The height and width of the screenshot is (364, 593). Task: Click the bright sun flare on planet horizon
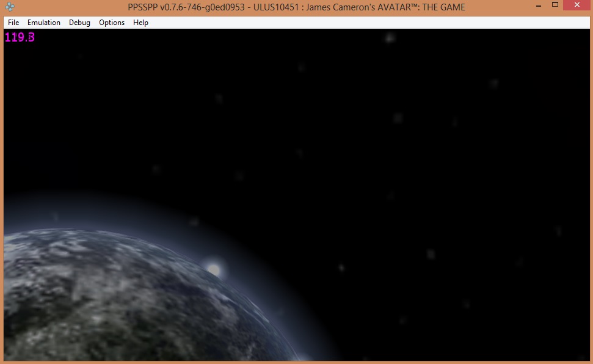click(213, 268)
